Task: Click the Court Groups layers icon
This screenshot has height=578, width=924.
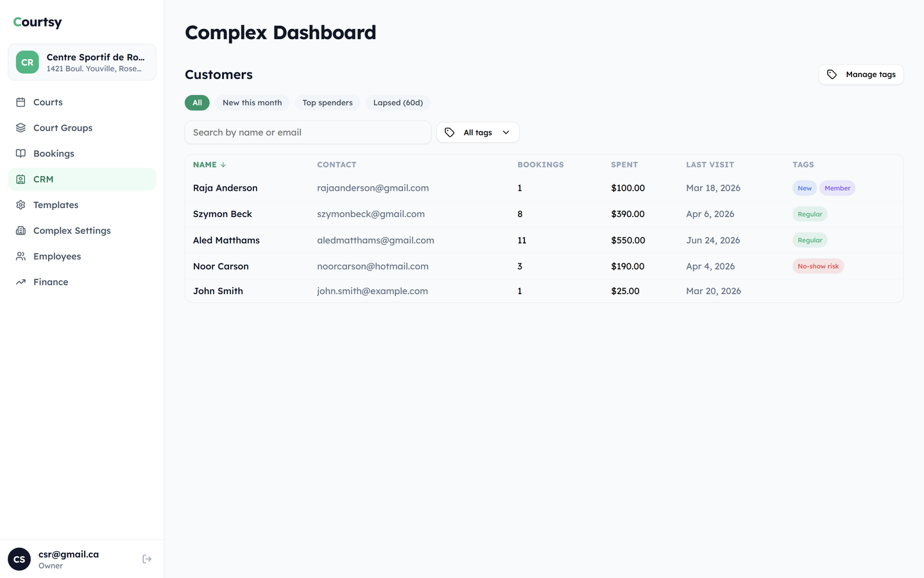Action: 21,128
